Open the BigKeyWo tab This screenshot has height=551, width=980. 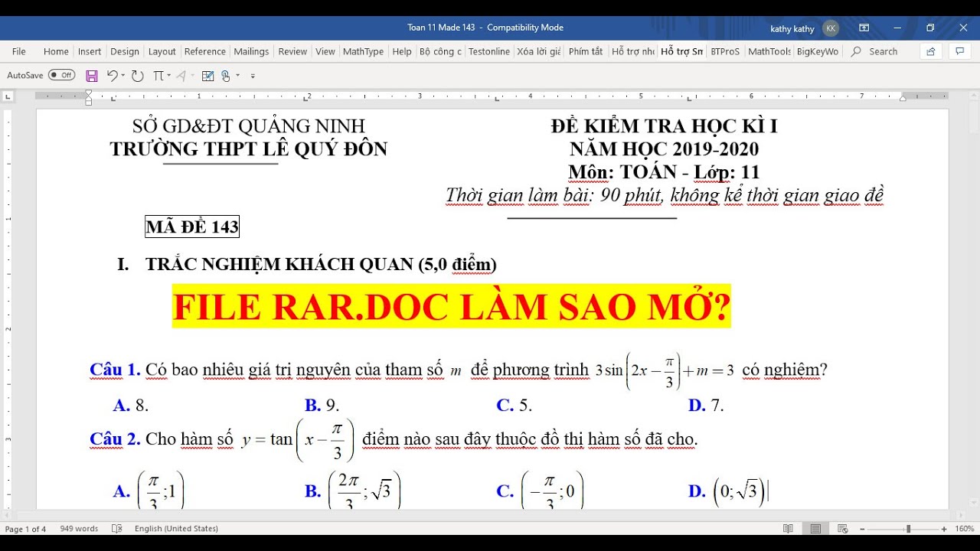[x=818, y=51]
